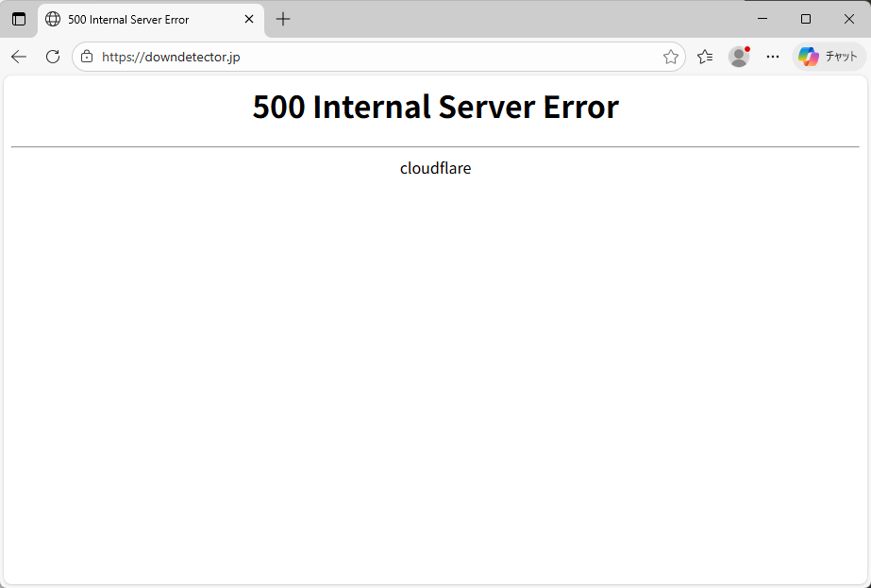Open the tab actions icon at top left
Screen dimensions: 871x588
pyautogui.click(x=19, y=19)
